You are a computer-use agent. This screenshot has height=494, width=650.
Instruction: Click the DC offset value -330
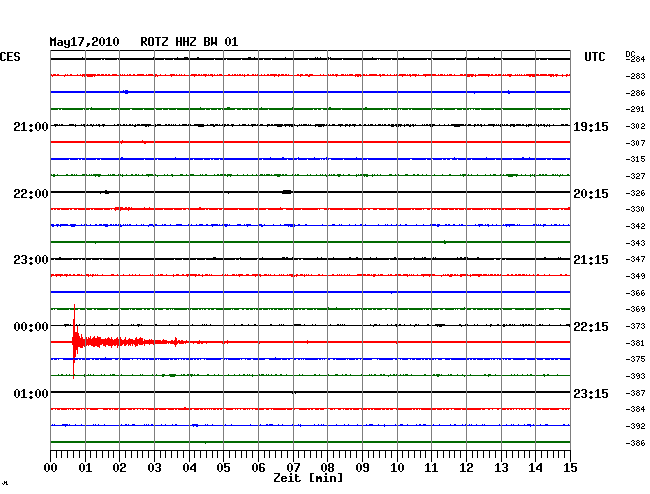coord(635,209)
